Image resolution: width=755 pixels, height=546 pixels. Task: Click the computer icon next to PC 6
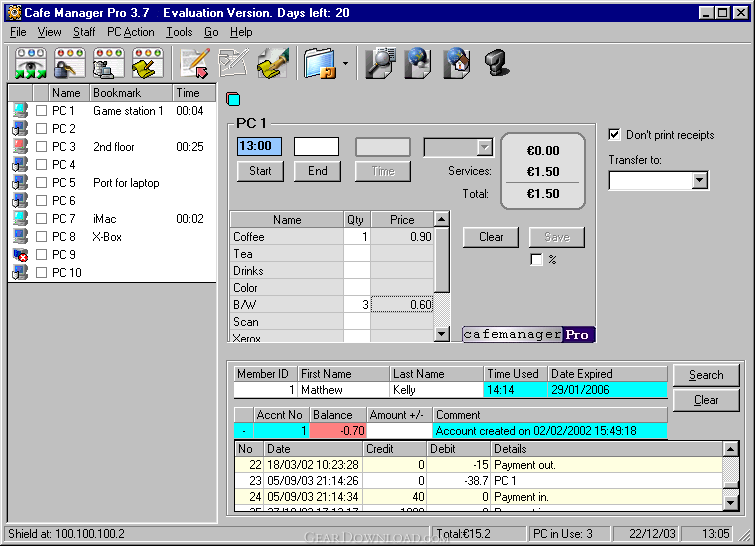(x=20, y=200)
